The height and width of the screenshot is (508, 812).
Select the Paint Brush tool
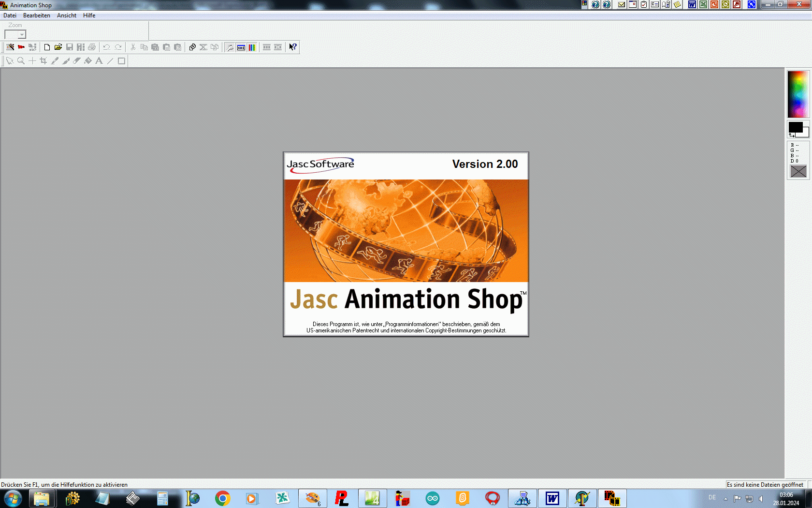click(x=66, y=60)
